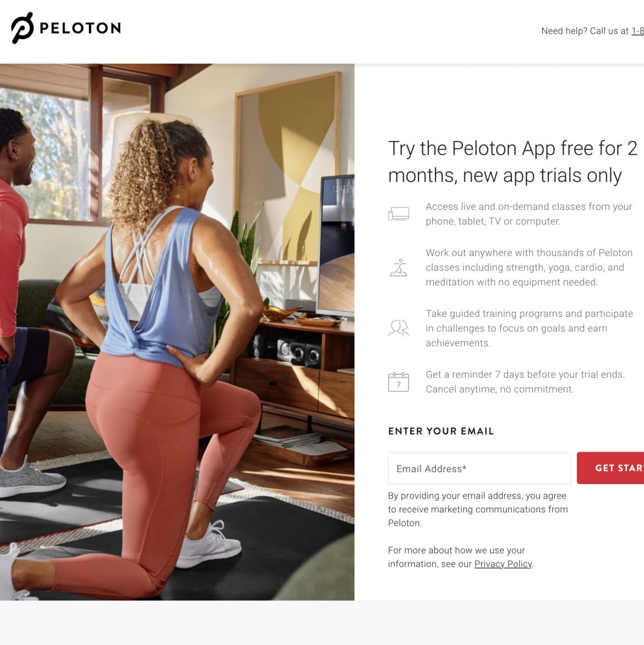
Task: Click the help phone number link
Action: click(637, 31)
